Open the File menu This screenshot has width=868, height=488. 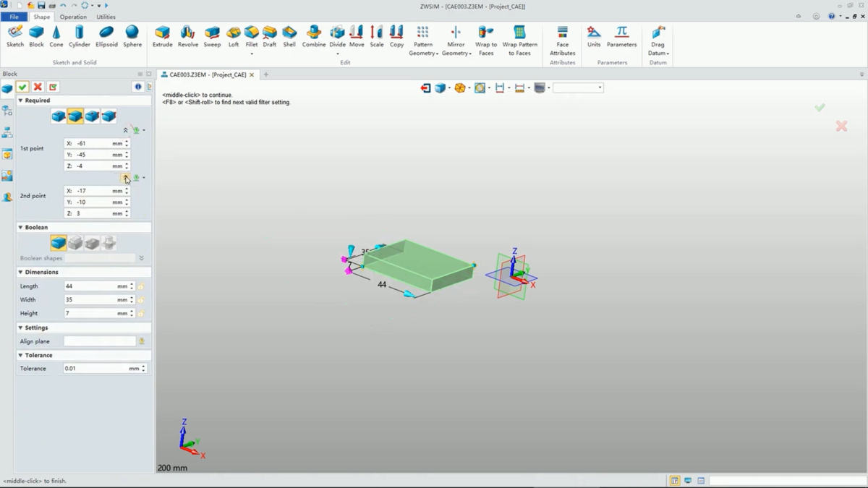tap(14, 17)
